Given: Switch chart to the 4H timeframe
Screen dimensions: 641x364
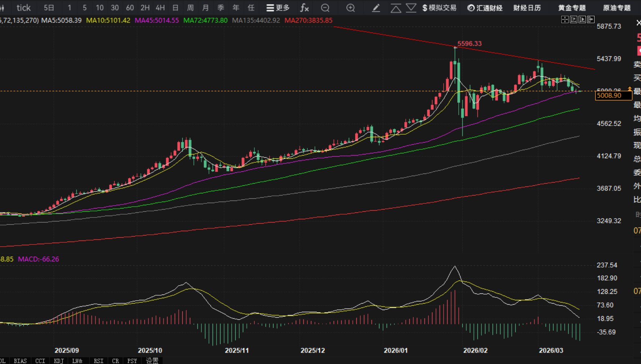Looking at the screenshot, I should pos(160,8).
